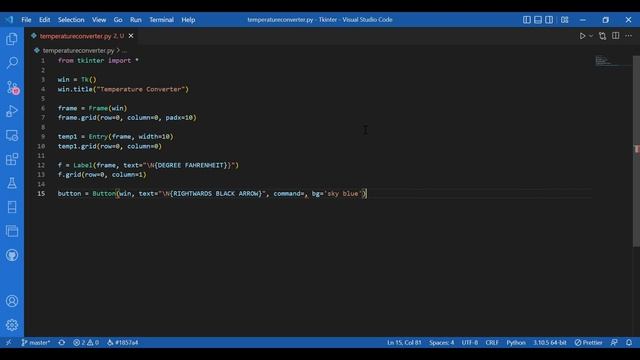Open the Testing flask view
The image size is (640, 360).
12,183
